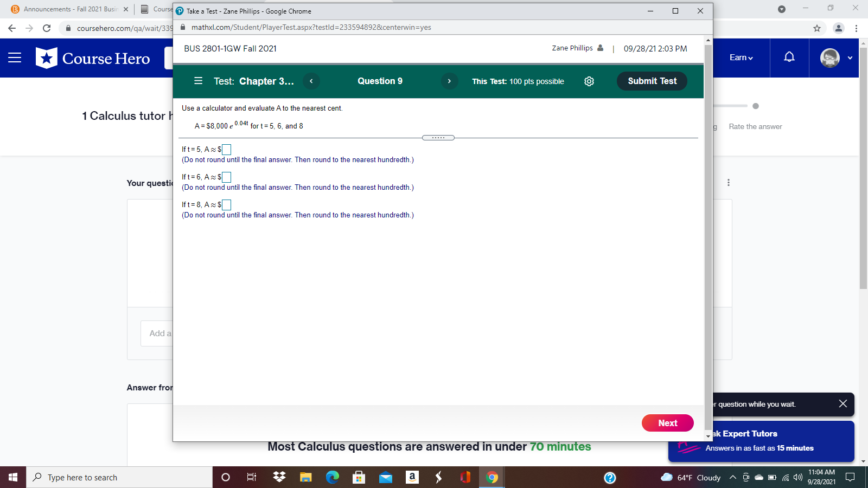Image resolution: width=868 pixels, height=488 pixels.
Task: Click the Submit Test button
Action: point(652,81)
